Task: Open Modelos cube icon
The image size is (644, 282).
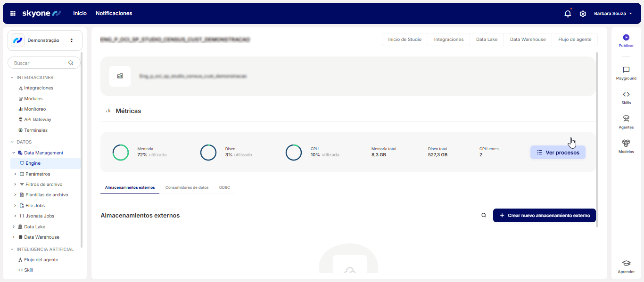Action: (x=626, y=143)
